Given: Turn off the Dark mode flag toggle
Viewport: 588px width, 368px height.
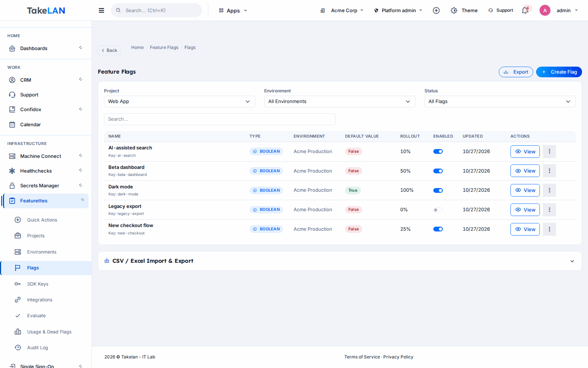Looking at the screenshot, I should tap(438, 190).
